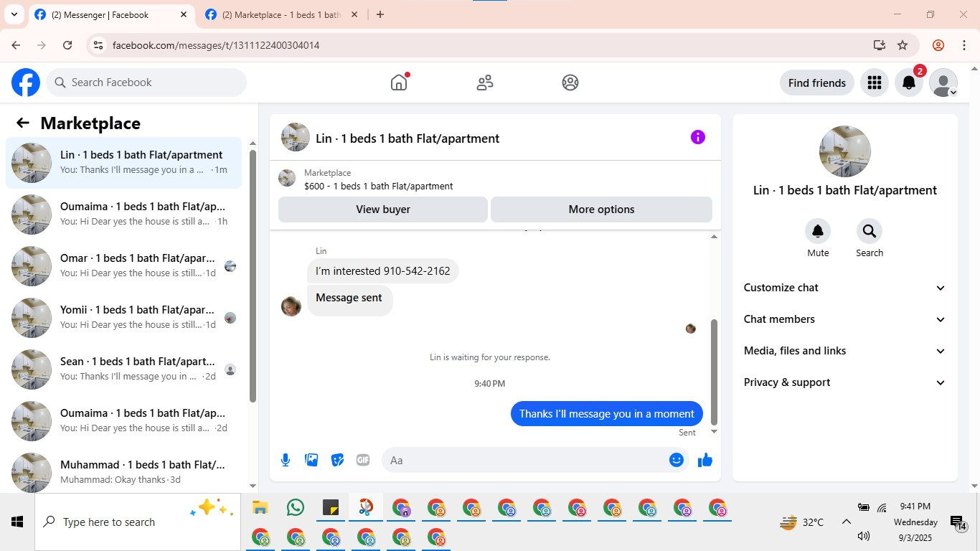
Task: Open the Omar conversation
Action: click(x=123, y=266)
